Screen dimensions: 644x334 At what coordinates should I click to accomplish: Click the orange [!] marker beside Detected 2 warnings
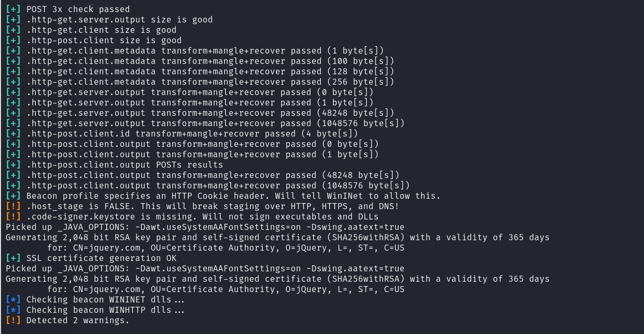tap(13, 320)
